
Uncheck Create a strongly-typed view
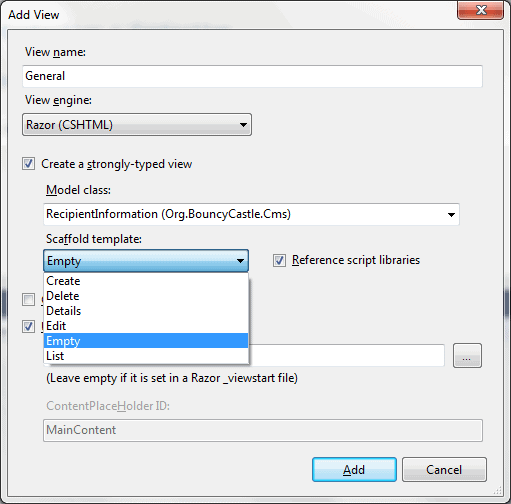tap(28, 164)
